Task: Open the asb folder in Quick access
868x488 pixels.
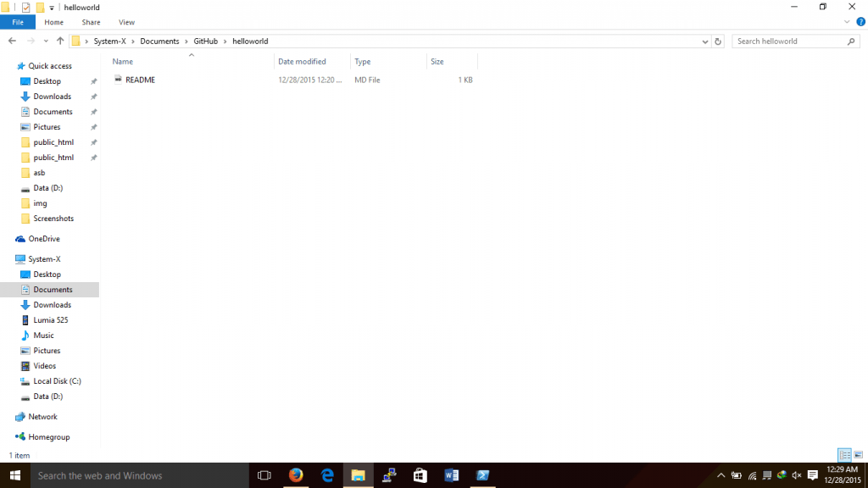Action: (x=39, y=173)
